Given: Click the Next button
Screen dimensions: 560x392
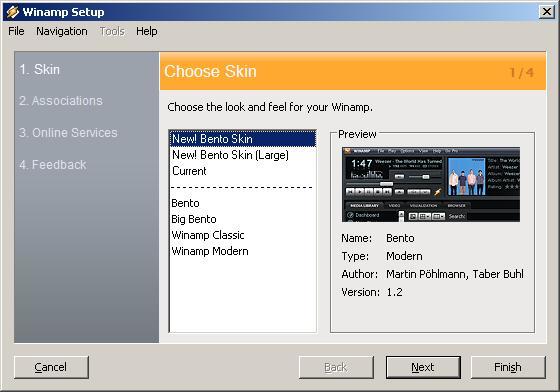Looking at the screenshot, I should coord(423,367).
